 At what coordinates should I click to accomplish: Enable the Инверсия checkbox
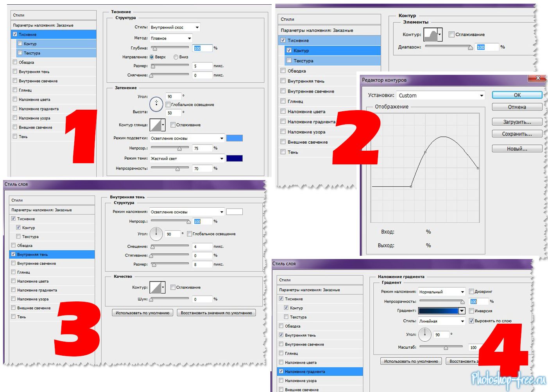point(471,311)
